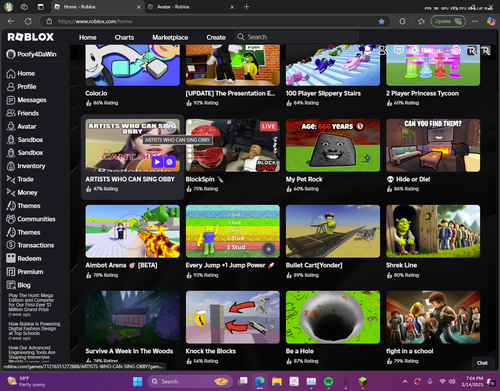Click the browser back arrow

(x=11, y=21)
